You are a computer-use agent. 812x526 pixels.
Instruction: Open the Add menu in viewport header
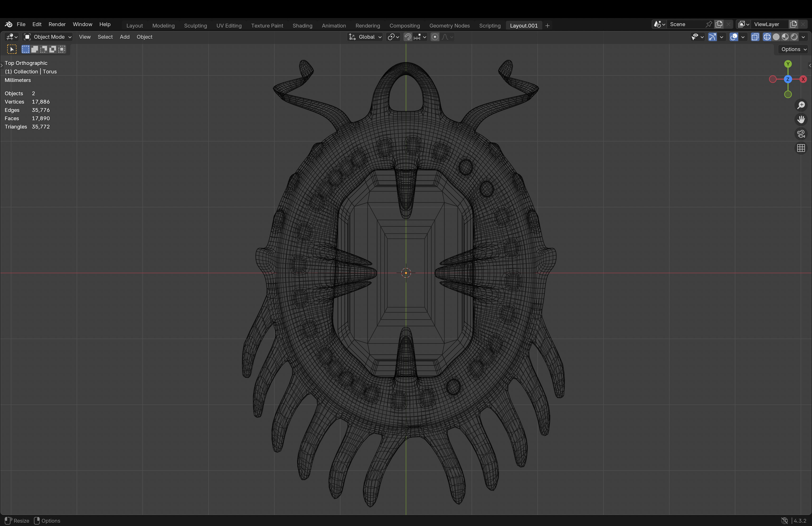(x=124, y=37)
